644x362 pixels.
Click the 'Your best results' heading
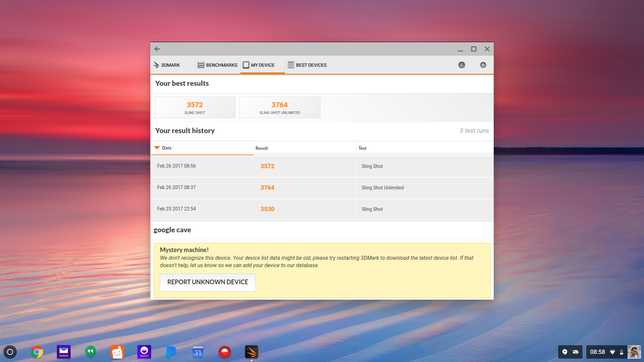[182, 83]
